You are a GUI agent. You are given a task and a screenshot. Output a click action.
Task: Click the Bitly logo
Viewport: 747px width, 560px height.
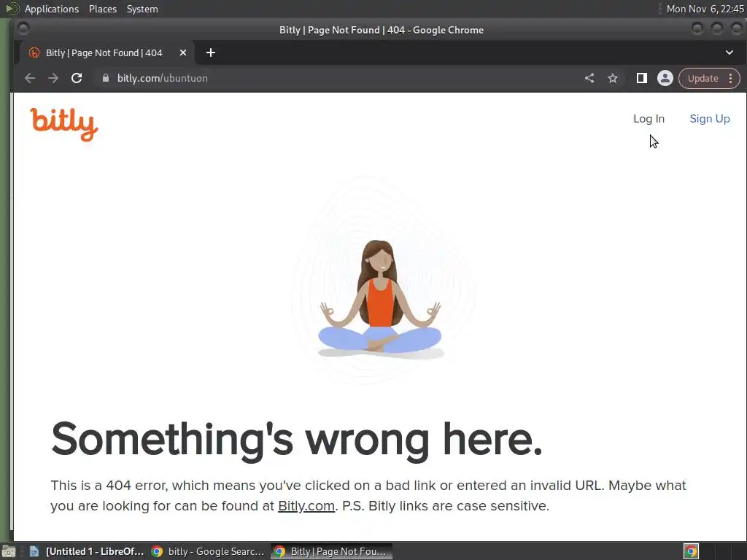tap(64, 124)
